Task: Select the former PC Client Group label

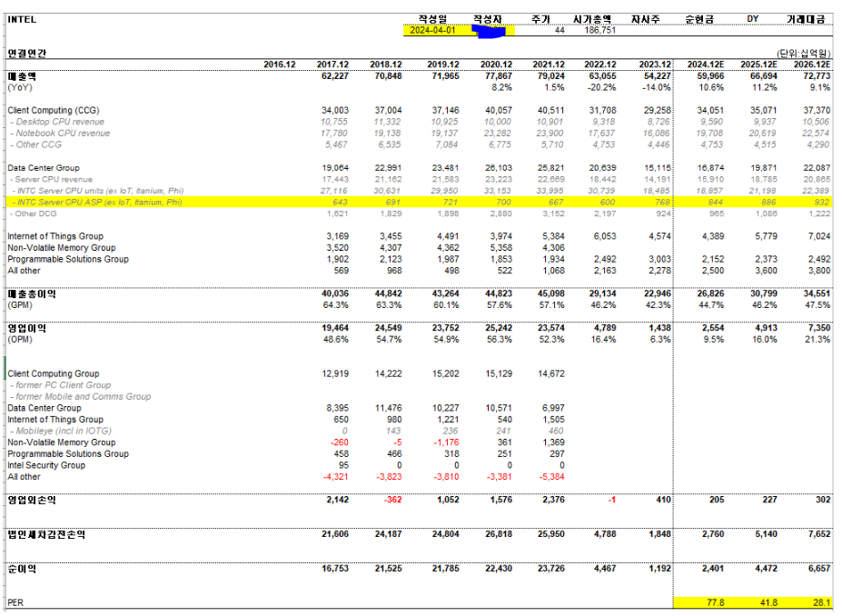Action: [x=61, y=385]
